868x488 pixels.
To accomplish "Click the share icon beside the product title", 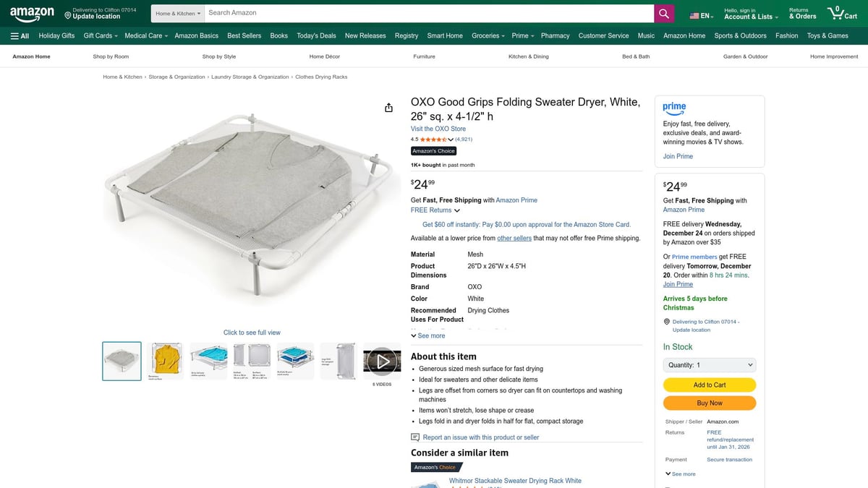I will point(388,106).
